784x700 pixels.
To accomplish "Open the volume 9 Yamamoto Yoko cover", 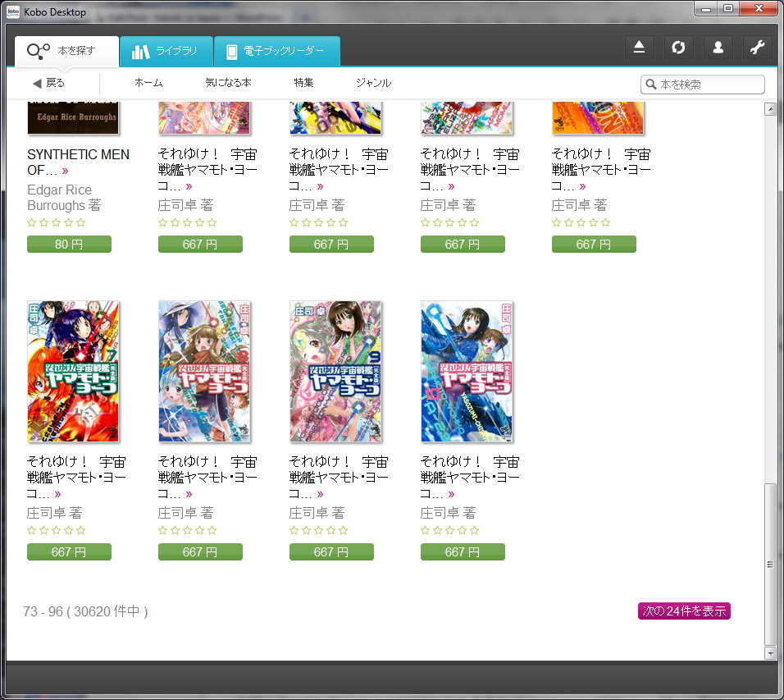I will click(x=335, y=371).
